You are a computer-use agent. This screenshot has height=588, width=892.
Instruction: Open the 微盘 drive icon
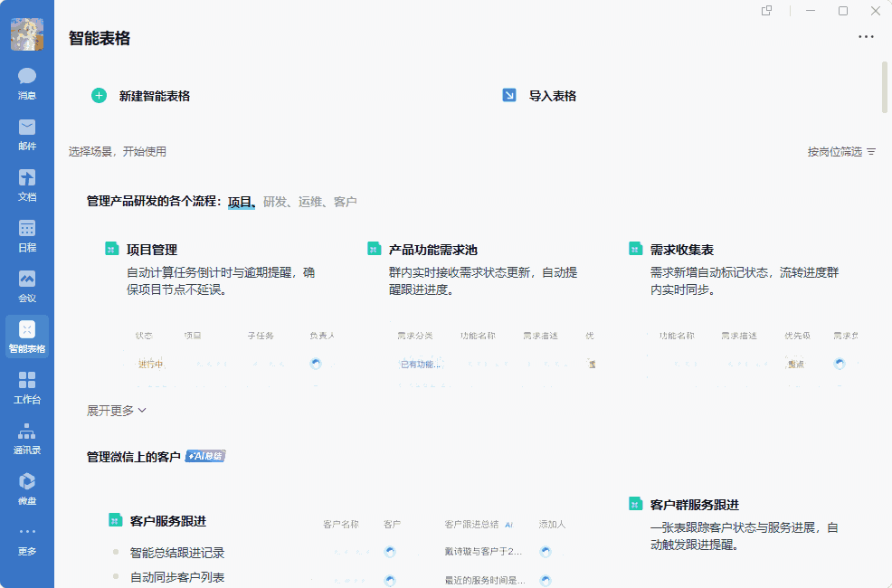26,490
